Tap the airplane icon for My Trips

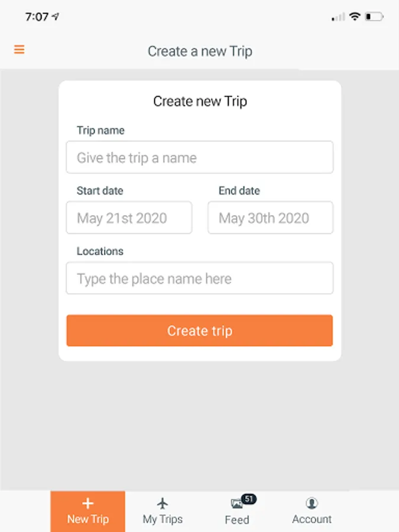tap(163, 503)
